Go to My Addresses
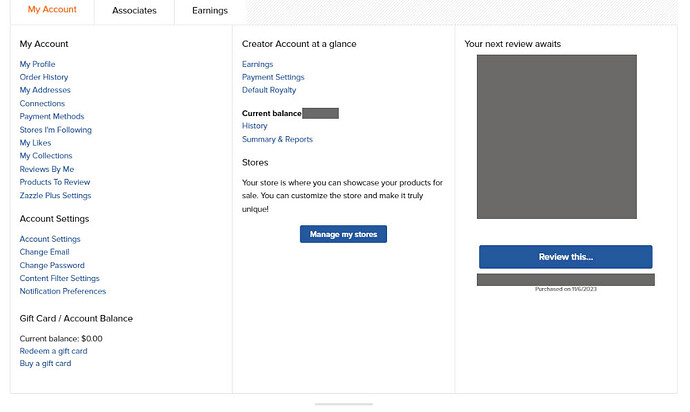The image size is (690, 412). click(x=45, y=90)
